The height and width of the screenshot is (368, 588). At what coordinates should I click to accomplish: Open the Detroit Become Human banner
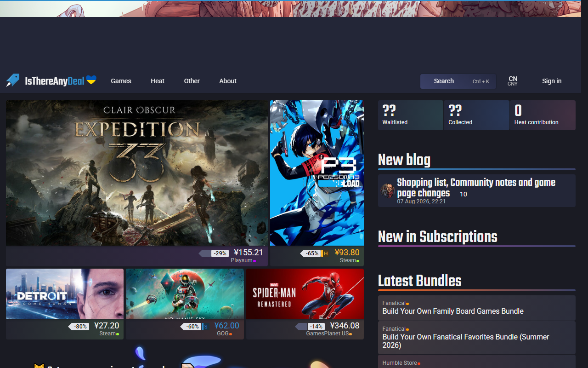[65, 293]
